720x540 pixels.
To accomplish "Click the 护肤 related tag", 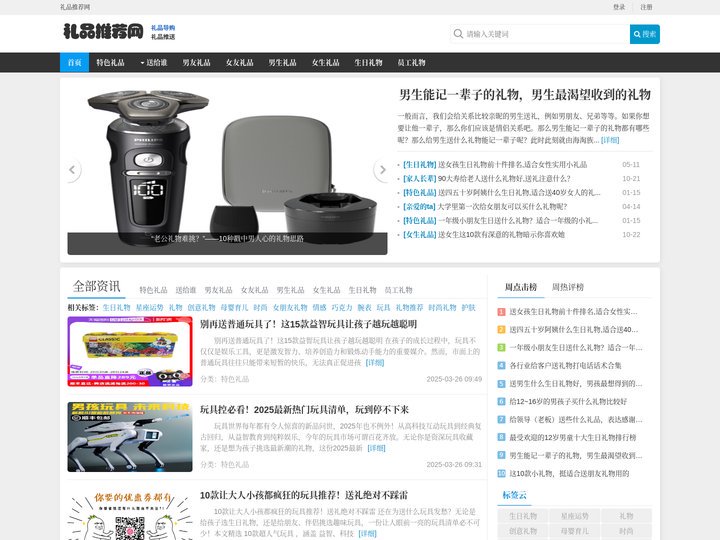I will point(468,308).
